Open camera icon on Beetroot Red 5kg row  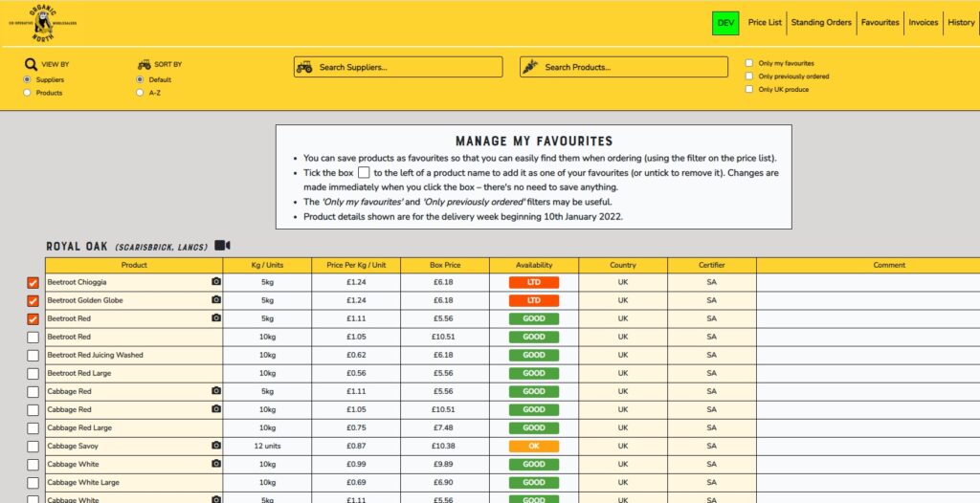point(216,318)
